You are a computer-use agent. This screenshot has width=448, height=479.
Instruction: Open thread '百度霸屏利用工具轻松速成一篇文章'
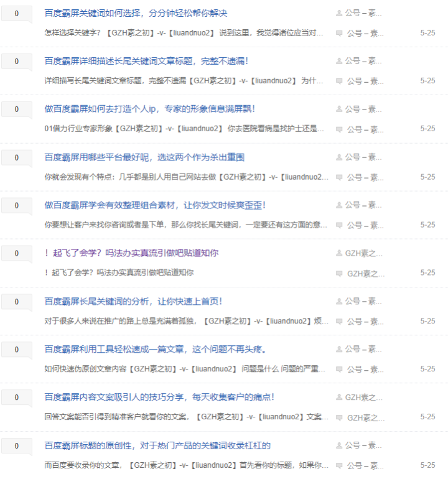(x=155, y=349)
